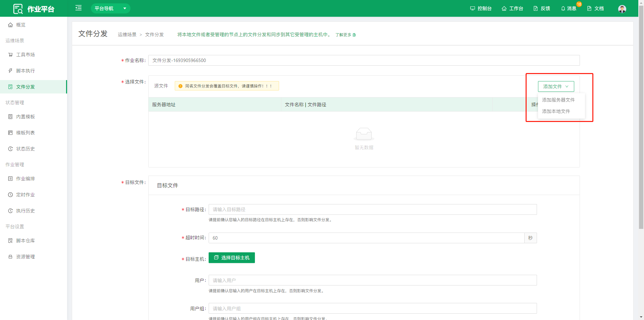Open 资源管理 in the sidebar

click(34, 257)
